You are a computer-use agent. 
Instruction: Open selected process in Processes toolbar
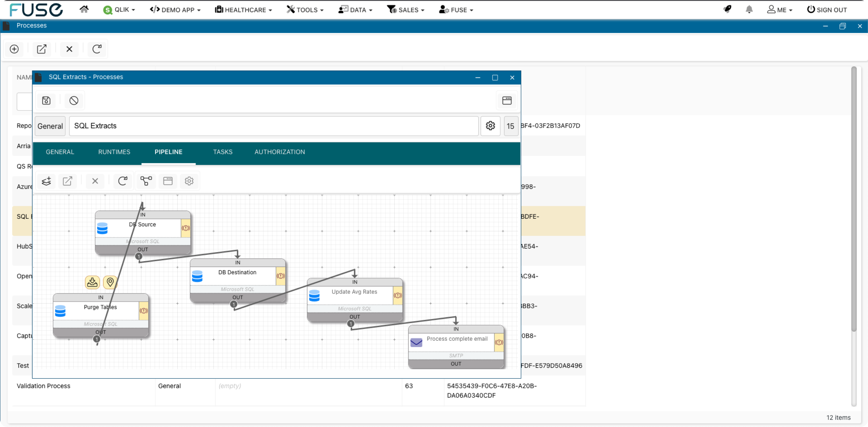tap(42, 49)
